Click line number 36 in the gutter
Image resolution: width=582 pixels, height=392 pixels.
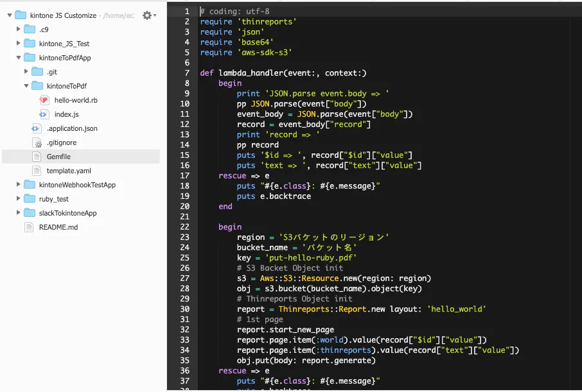pos(185,370)
